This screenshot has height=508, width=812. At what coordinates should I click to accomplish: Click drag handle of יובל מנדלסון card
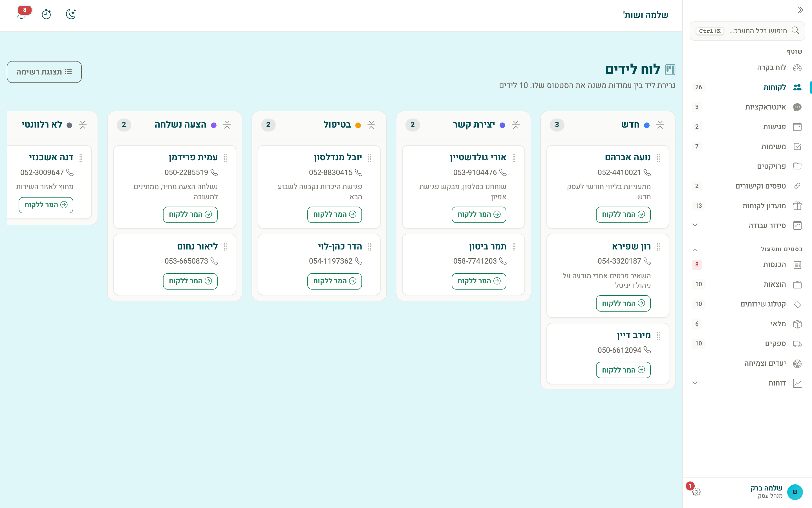click(370, 158)
